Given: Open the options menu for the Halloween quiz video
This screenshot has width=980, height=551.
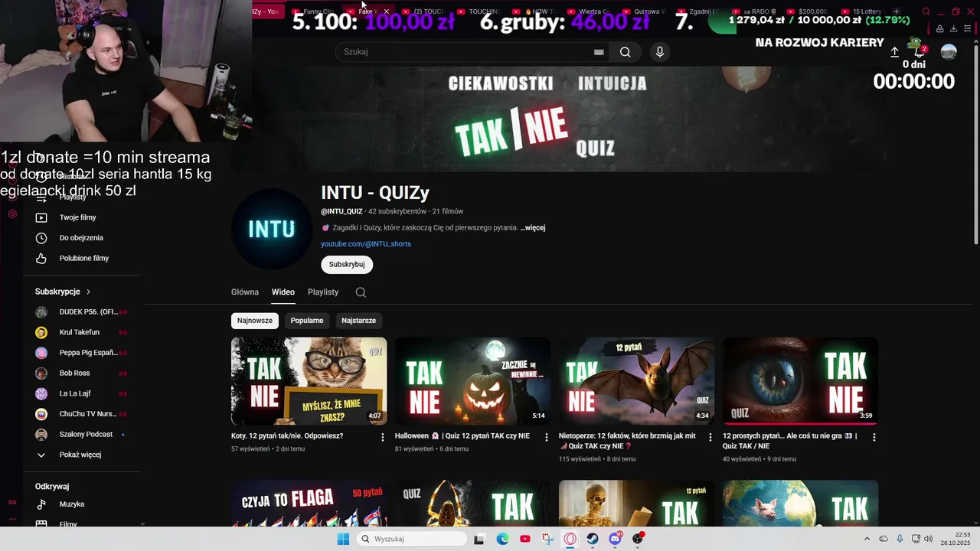Looking at the screenshot, I should click(x=547, y=437).
